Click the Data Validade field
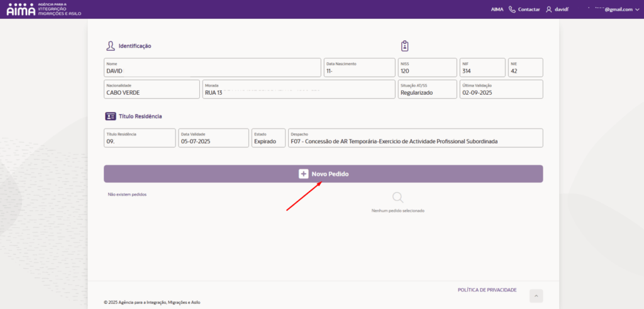Screen dimensions: 644x309 click(x=213, y=138)
